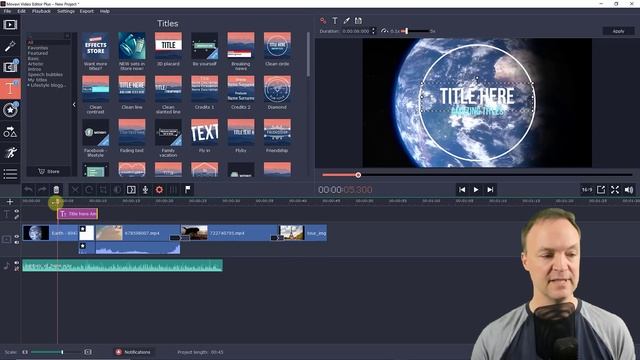Open the Import media tab icon
The width and height of the screenshot is (640, 360).
[10, 24]
